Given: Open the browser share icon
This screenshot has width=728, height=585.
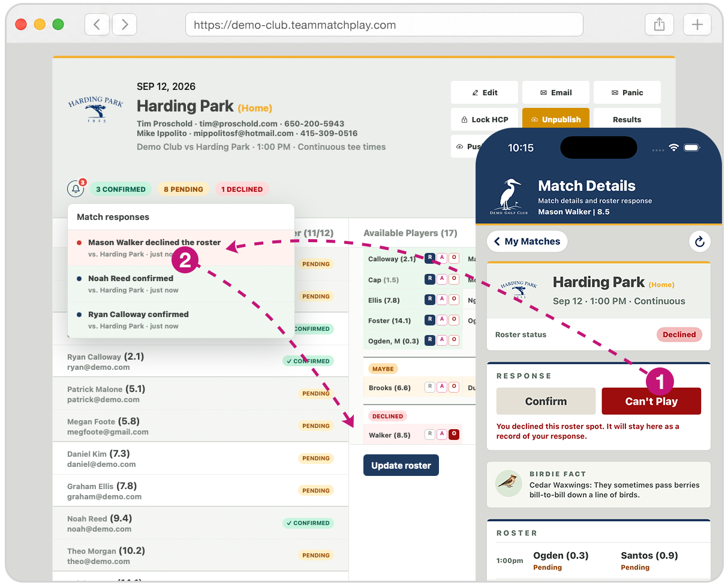Looking at the screenshot, I should 659,25.
